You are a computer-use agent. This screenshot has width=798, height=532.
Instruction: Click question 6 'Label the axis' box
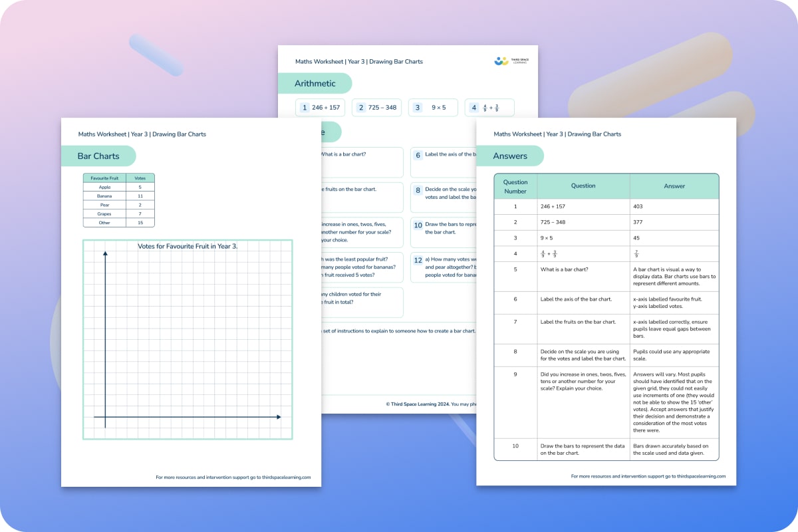click(x=444, y=162)
